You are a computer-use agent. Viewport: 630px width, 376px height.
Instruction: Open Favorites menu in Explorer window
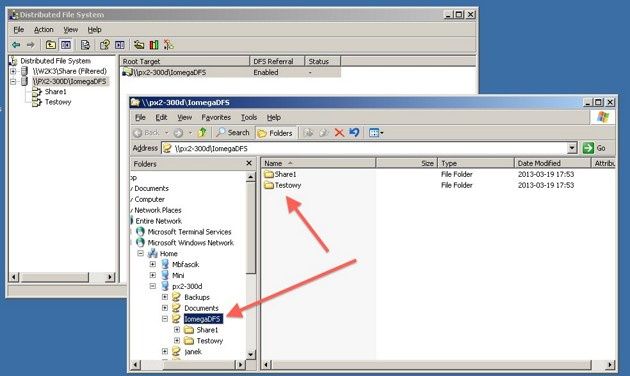[216, 117]
